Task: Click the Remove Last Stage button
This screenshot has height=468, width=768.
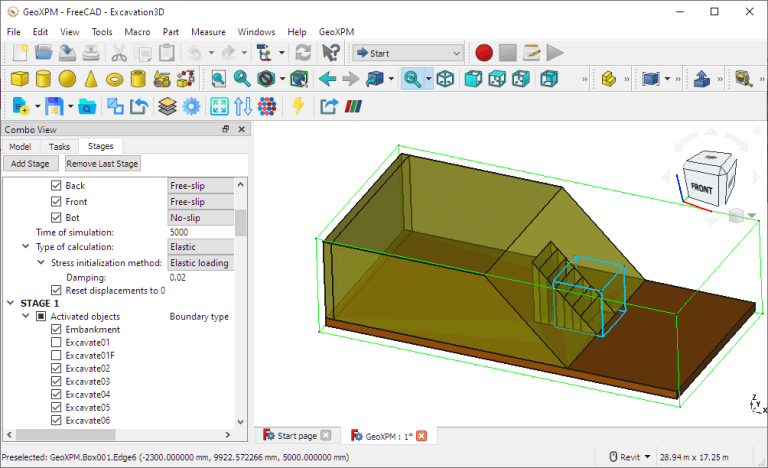Action: 103,163
